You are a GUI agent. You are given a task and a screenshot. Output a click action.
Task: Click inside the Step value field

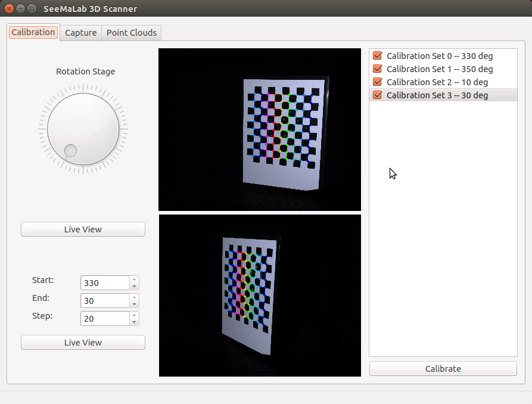105,318
